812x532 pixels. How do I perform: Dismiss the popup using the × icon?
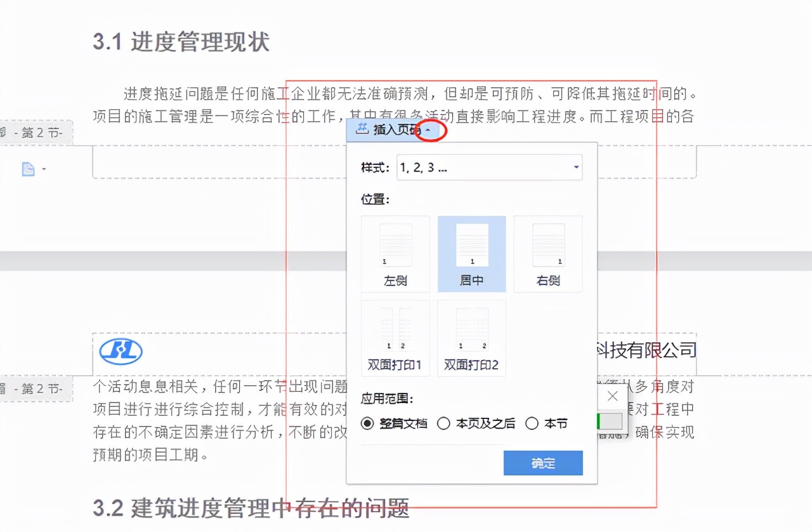pyautogui.click(x=612, y=396)
